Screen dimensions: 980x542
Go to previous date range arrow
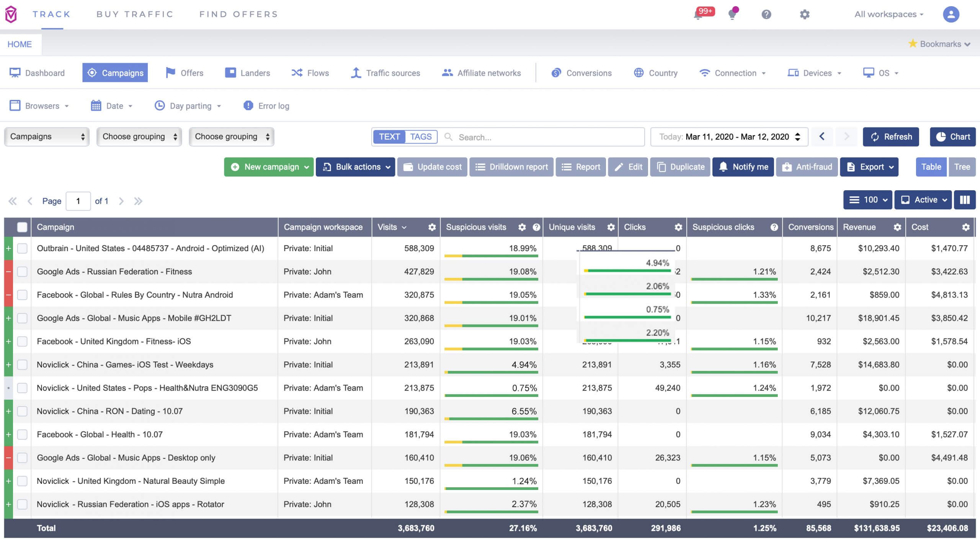(822, 137)
